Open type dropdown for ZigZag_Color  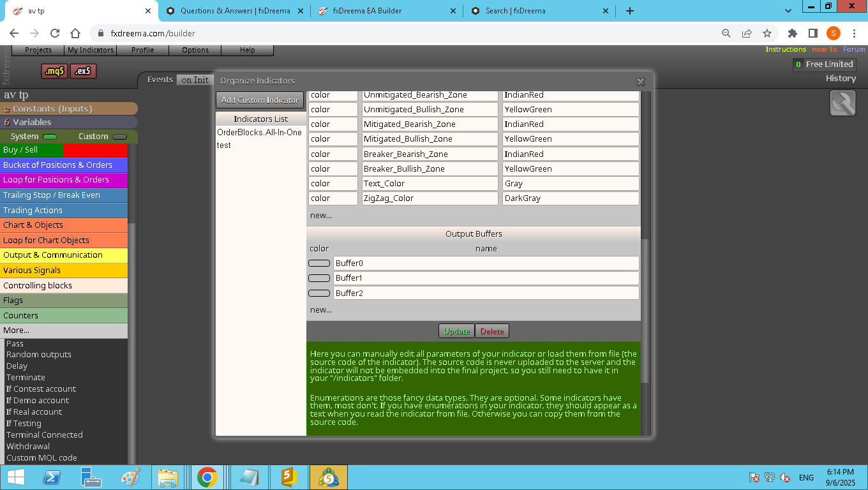click(333, 198)
